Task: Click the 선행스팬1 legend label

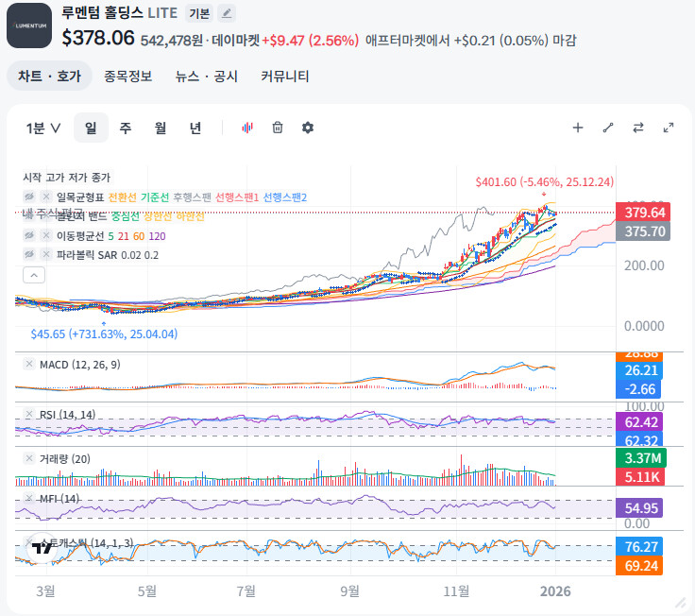Action: tap(237, 197)
